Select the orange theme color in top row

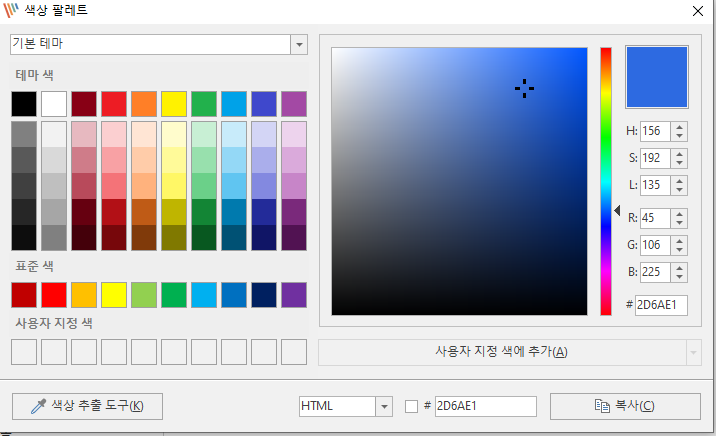(x=144, y=104)
